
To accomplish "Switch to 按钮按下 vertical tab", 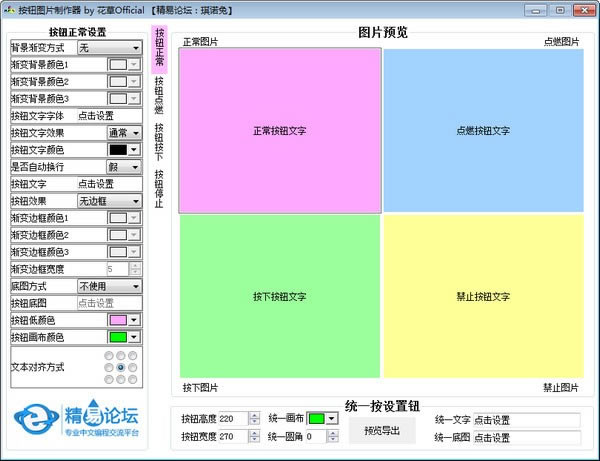I will coord(159,142).
